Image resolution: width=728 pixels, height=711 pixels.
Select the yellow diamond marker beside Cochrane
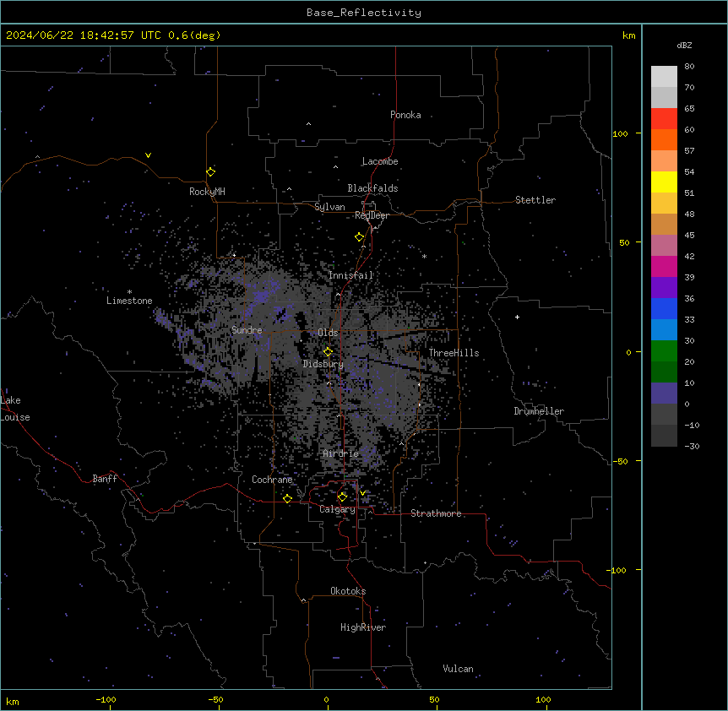click(287, 498)
